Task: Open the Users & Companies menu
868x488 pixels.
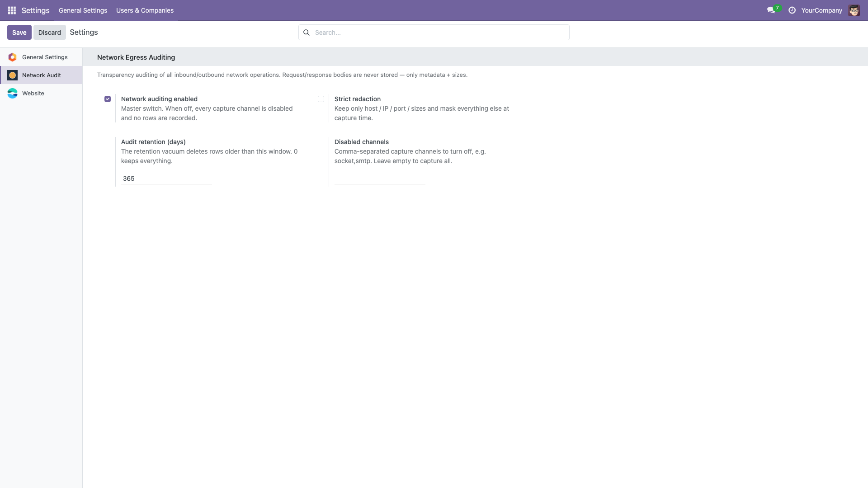Action: (145, 10)
